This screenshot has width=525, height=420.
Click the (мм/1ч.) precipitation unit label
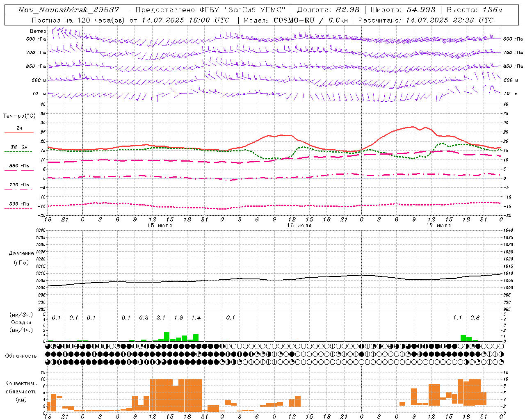(21, 330)
